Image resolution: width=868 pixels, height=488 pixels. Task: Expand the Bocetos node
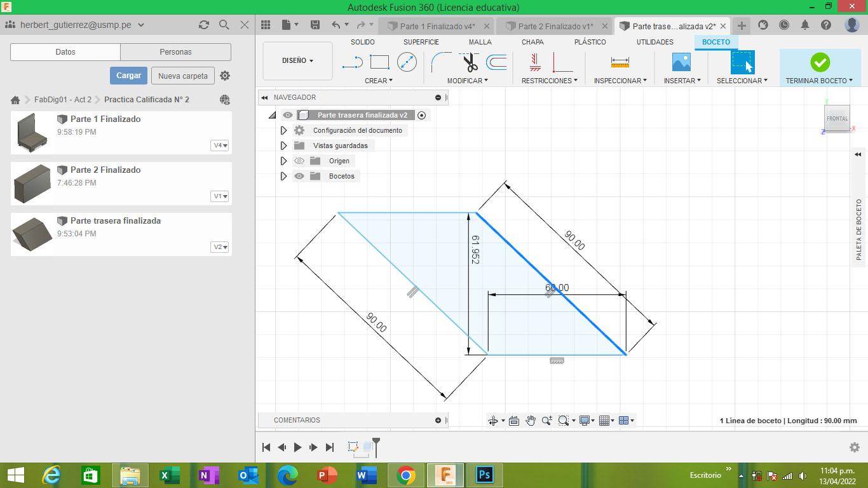pyautogui.click(x=283, y=176)
